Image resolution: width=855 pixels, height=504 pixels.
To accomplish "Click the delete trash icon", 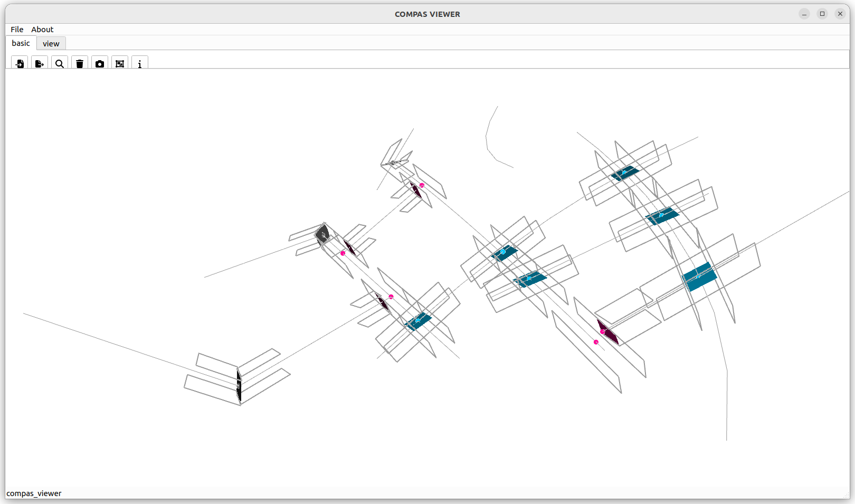I will point(80,63).
